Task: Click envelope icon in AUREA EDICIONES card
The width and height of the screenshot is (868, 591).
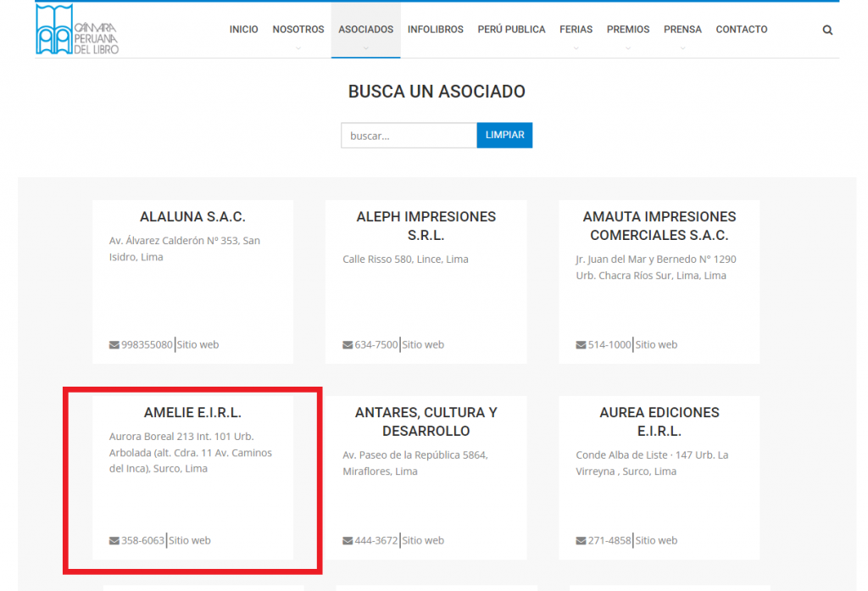Action: pyautogui.click(x=581, y=541)
